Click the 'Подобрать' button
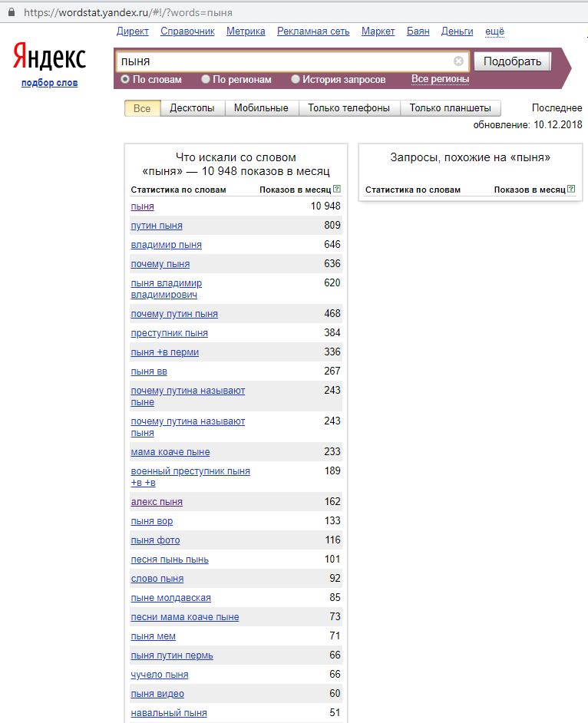 tap(512, 61)
